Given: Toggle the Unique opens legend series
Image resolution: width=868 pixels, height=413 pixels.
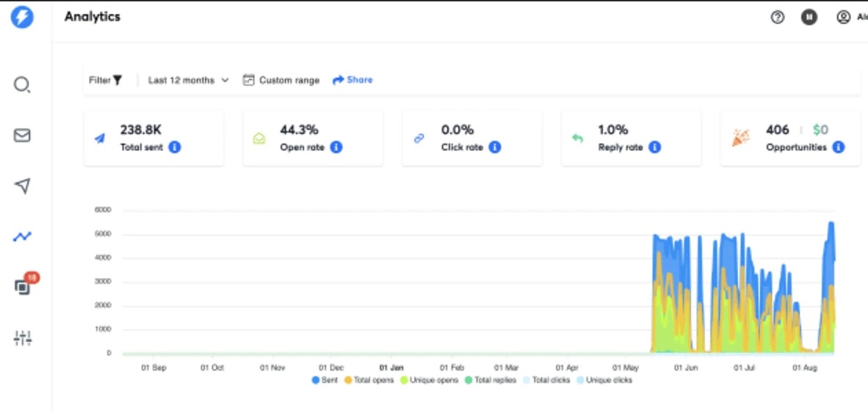Looking at the screenshot, I should (430, 381).
